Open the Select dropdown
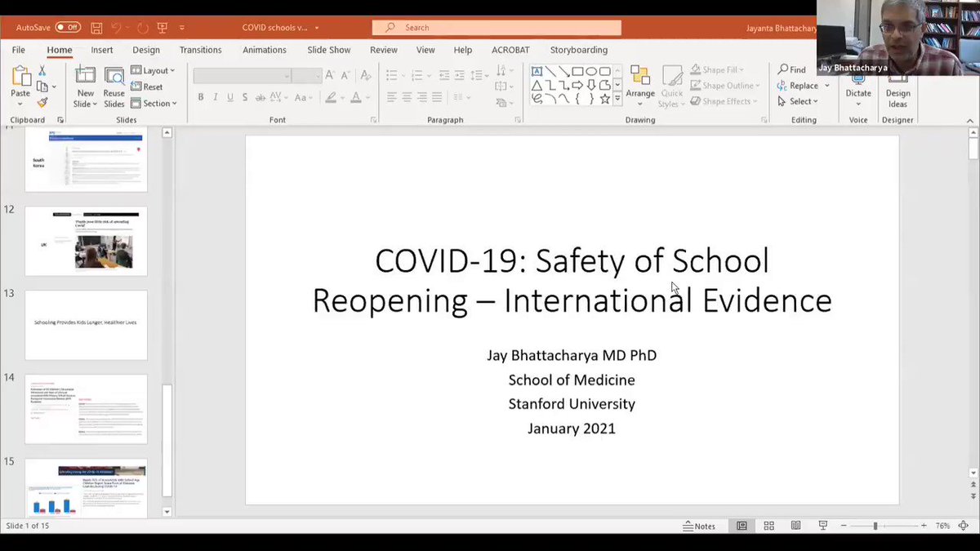This screenshot has height=551, width=980. point(798,101)
